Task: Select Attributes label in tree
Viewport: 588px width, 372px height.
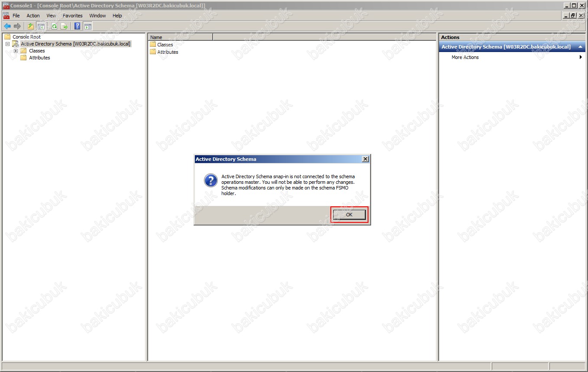Action: coord(39,58)
